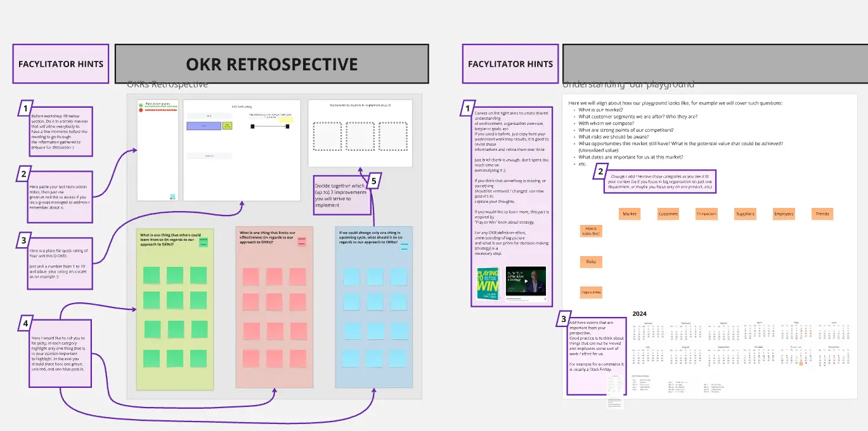Image resolution: width=868 pixels, height=431 pixels.
Task: Select the Market category label
Action: (629, 214)
